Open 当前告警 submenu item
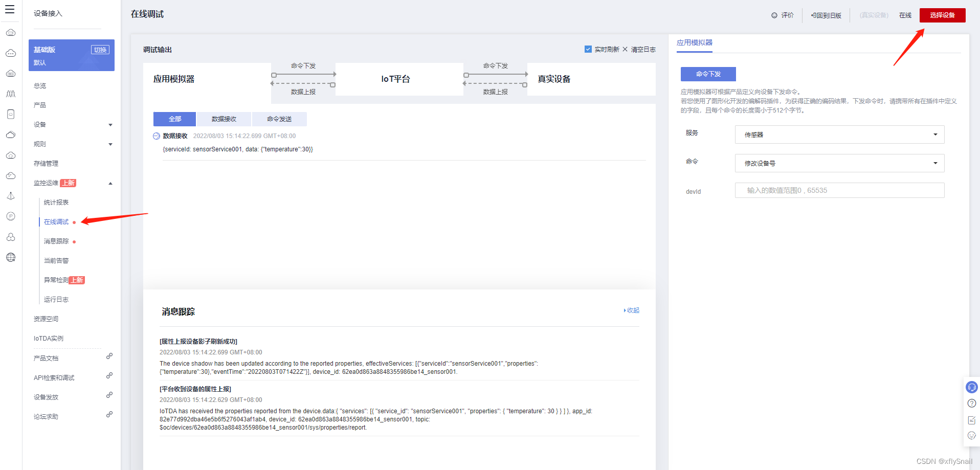Image resolution: width=980 pixels, height=470 pixels. pyautogui.click(x=56, y=261)
